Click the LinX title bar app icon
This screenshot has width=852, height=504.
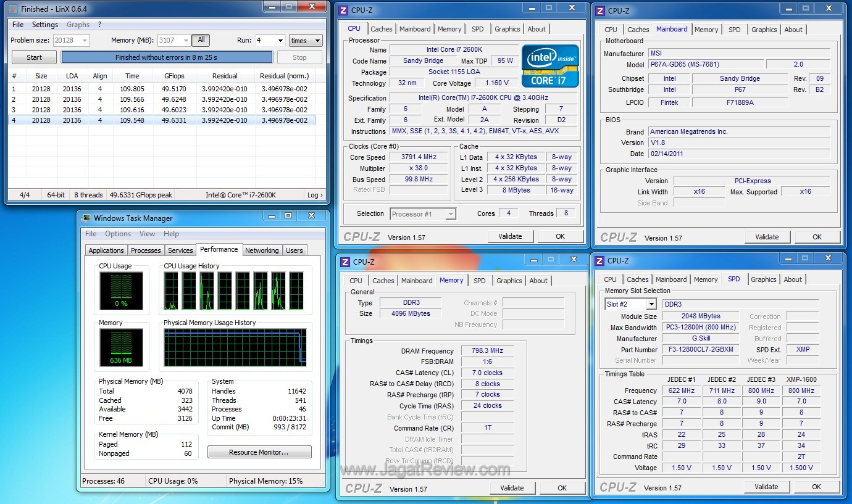[13, 9]
